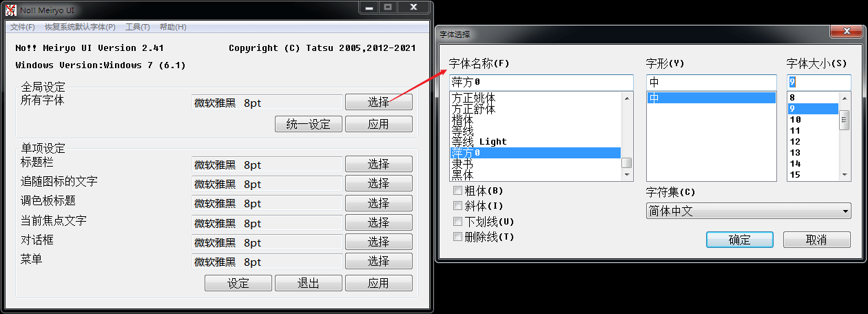The image size is (868, 314).
Task: Select 方正姚体 in font list
Action: (535, 98)
